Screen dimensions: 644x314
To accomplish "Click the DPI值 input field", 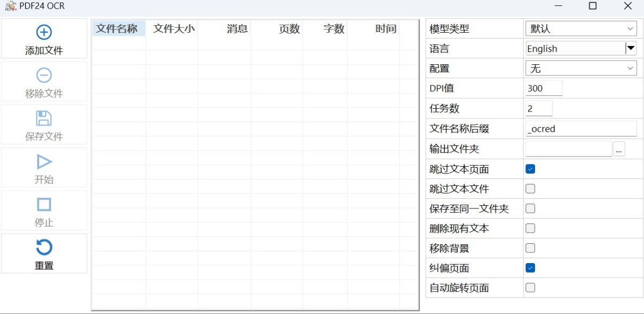I will [544, 88].
